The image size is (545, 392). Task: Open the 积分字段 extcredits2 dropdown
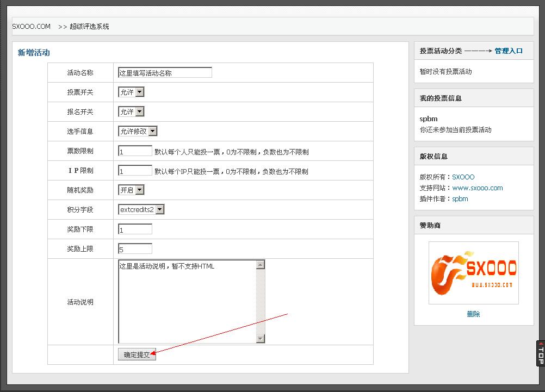[140, 209]
